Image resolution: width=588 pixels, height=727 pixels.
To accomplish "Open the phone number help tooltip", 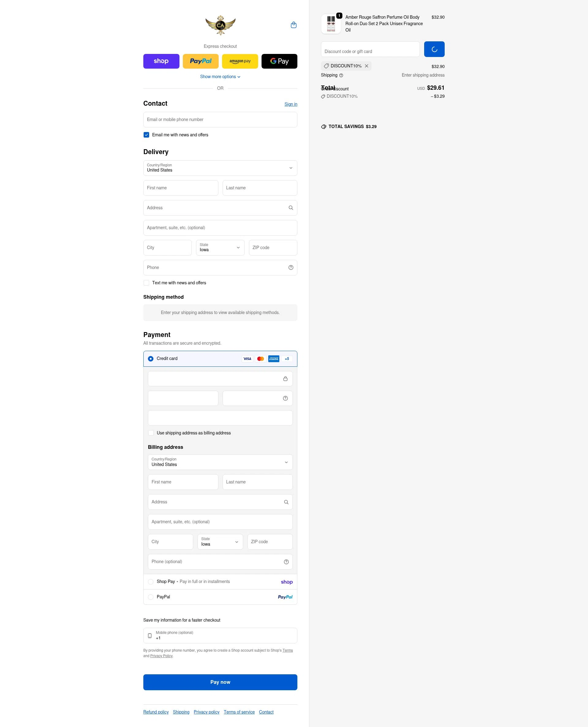I will (x=291, y=267).
